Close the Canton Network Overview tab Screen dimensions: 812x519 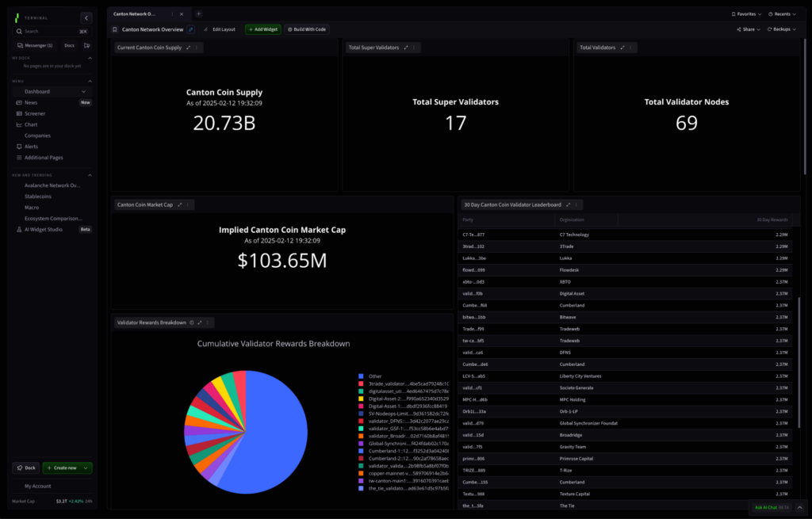click(x=182, y=14)
